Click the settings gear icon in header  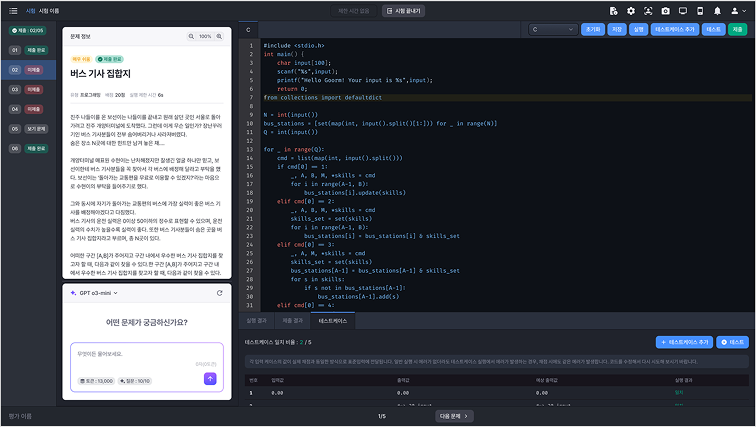(x=630, y=10)
